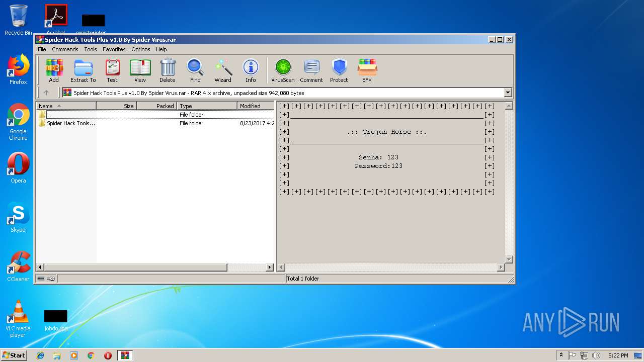
Task: Open the Tools menu
Action: click(91, 49)
